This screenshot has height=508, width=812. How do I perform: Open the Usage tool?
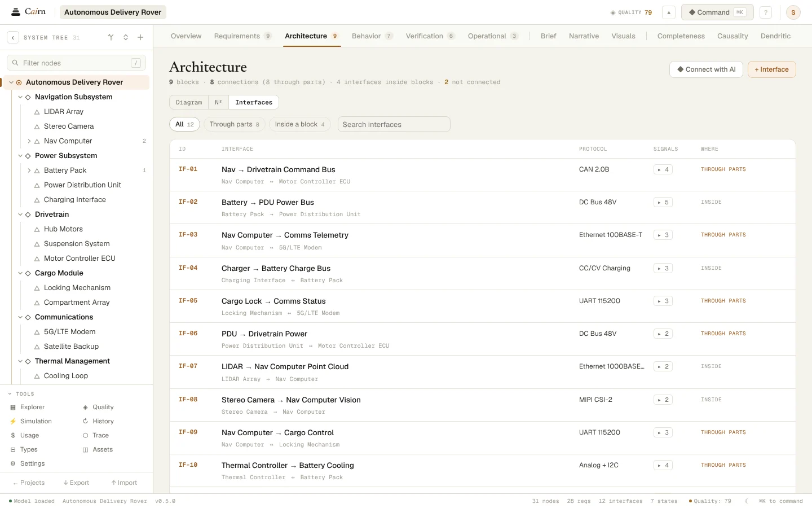[25, 435]
